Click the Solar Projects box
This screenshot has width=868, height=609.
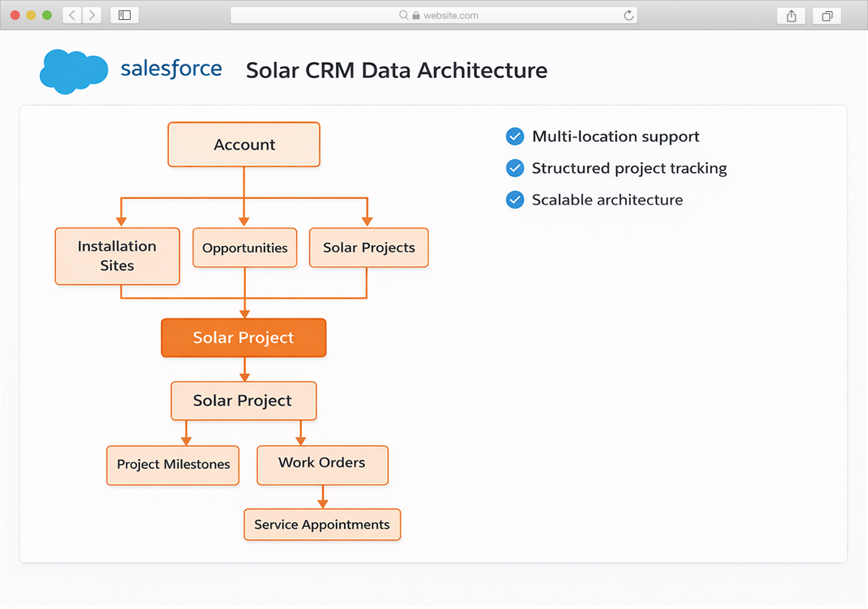[x=369, y=248]
